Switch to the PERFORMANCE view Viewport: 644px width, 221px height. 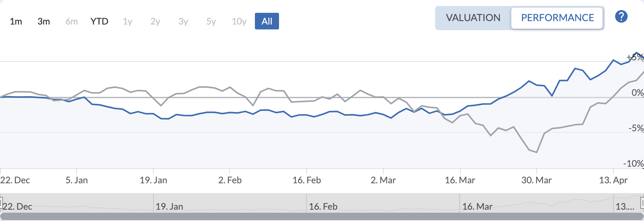(557, 18)
